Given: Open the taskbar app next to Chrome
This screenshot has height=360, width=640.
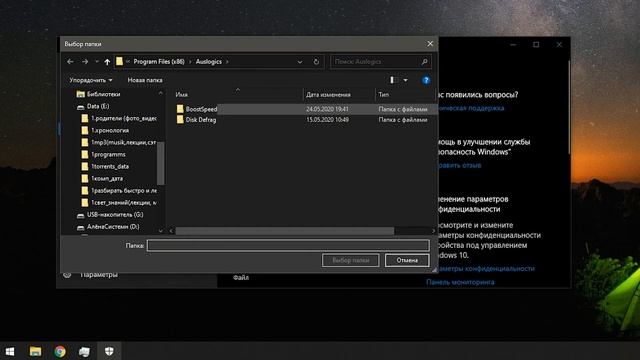Looking at the screenshot, I should pos(84,351).
